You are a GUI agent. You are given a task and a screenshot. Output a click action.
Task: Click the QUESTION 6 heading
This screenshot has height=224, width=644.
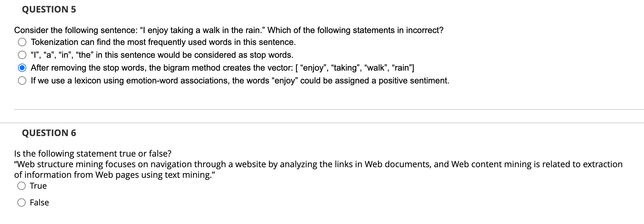coord(48,133)
